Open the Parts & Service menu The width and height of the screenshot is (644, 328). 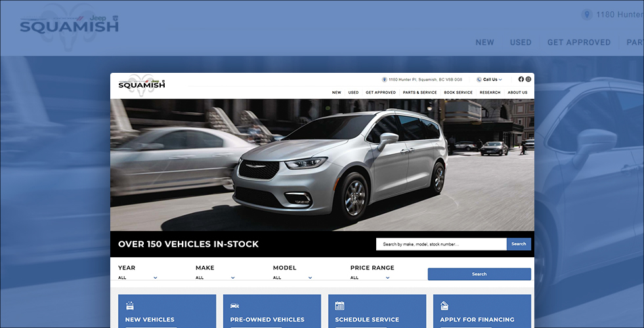(x=419, y=92)
